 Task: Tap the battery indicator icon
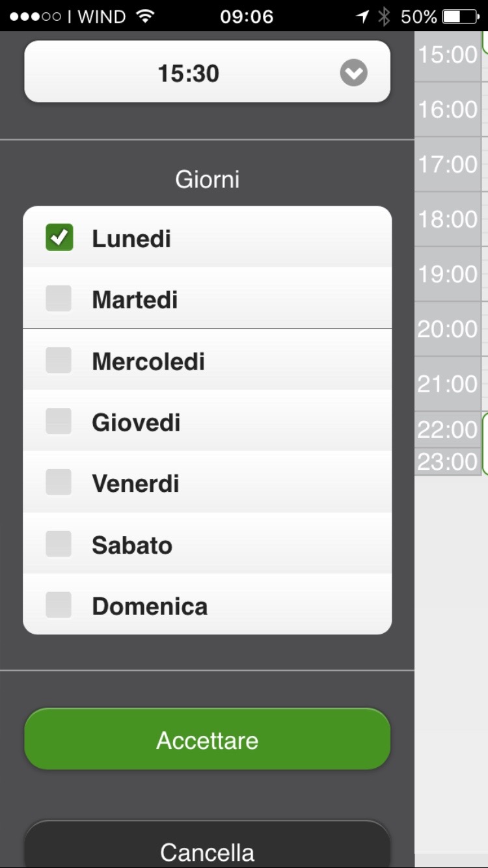click(x=461, y=16)
